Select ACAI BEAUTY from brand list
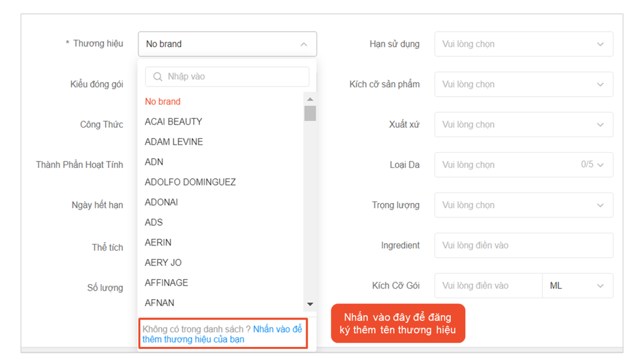Image resolution: width=644 pixels, height=362 pixels. pyautogui.click(x=174, y=121)
